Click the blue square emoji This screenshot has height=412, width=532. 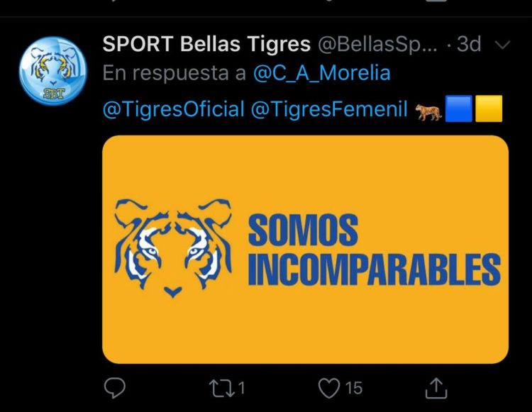(459, 108)
